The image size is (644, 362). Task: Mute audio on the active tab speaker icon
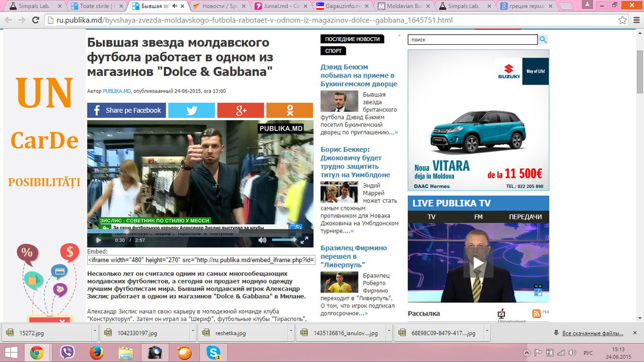pyautogui.click(x=175, y=6)
